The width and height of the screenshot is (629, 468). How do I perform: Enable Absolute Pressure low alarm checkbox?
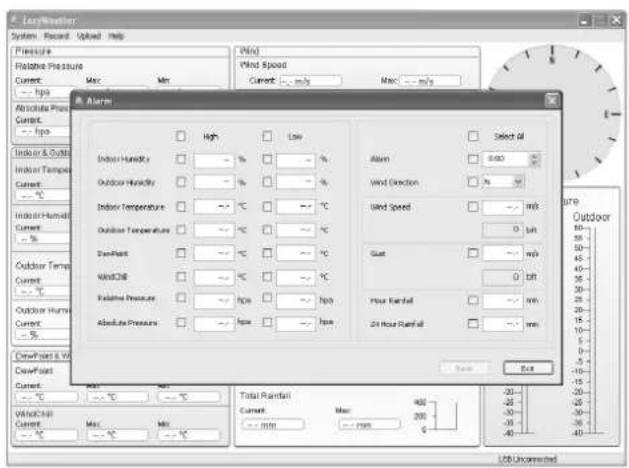click(267, 322)
